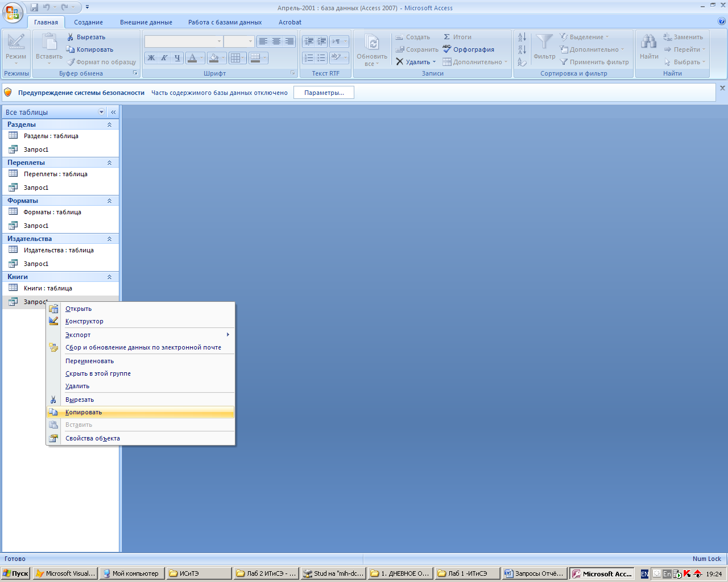Click Заменить in Найти group
This screenshot has height=582, width=728.
click(683, 37)
